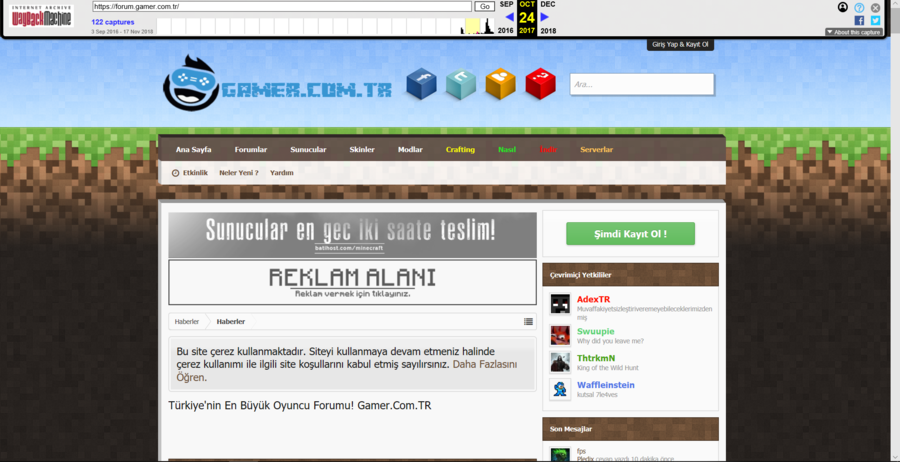This screenshot has width=900, height=462.
Task: Click the first Haberler breadcrumb
Action: pyautogui.click(x=187, y=321)
